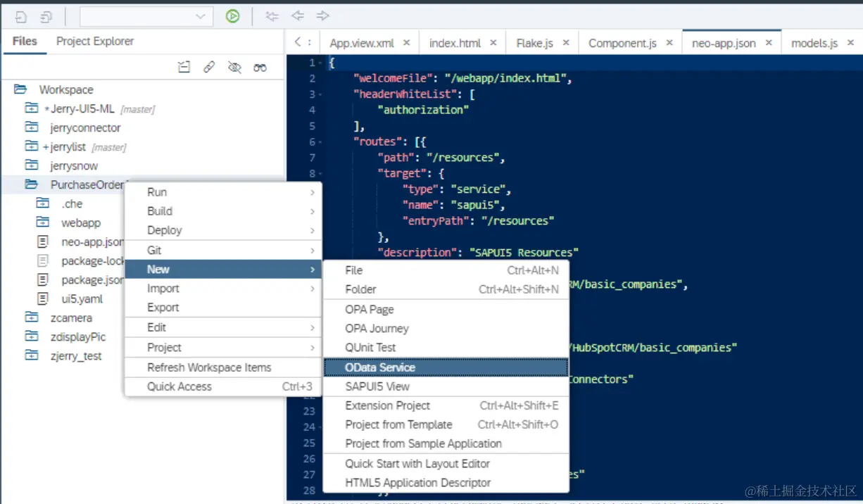Click the green Run button in toolbar

pyautogui.click(x=232, y=15)
